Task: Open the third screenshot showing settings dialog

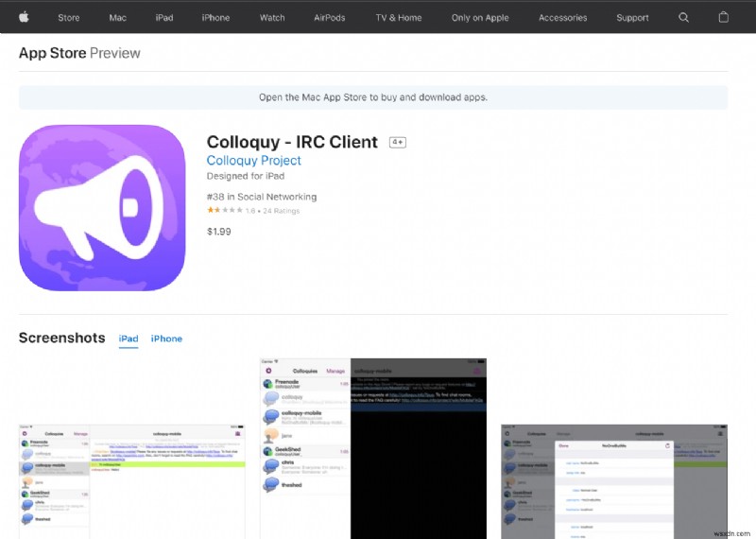Action: point(614,481)
